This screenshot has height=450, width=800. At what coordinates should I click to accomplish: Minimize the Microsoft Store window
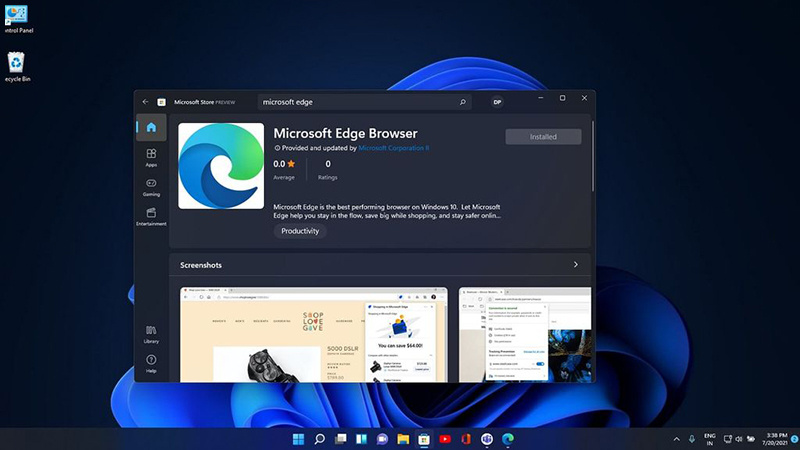tap(541, 98)
